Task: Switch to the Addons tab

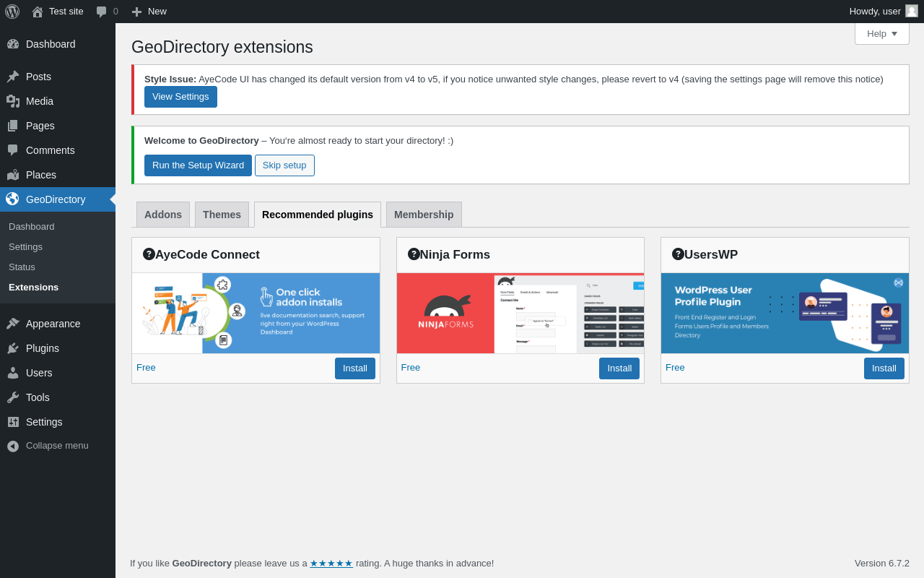Action: click(x=163, y=215)
